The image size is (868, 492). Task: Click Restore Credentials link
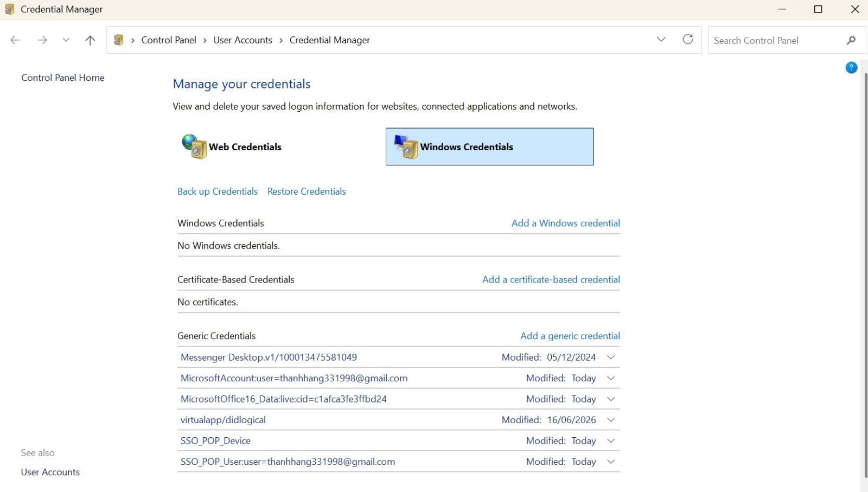pos(307,191)
